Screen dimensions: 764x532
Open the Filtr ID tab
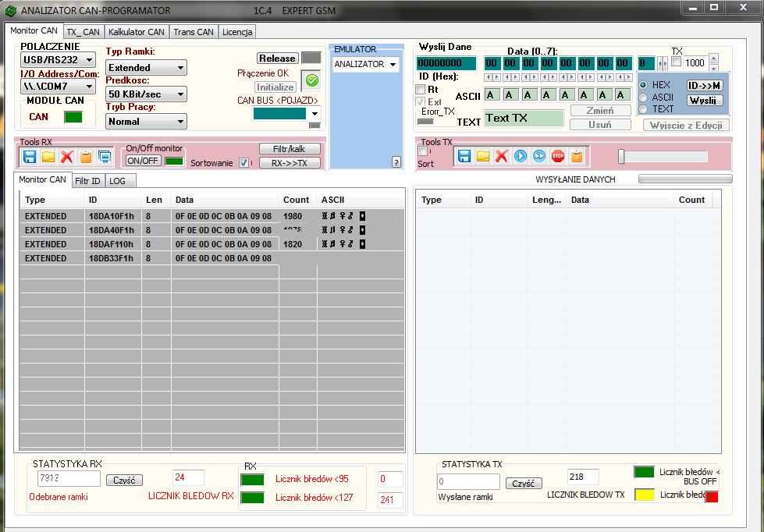(x=87, y=181)
